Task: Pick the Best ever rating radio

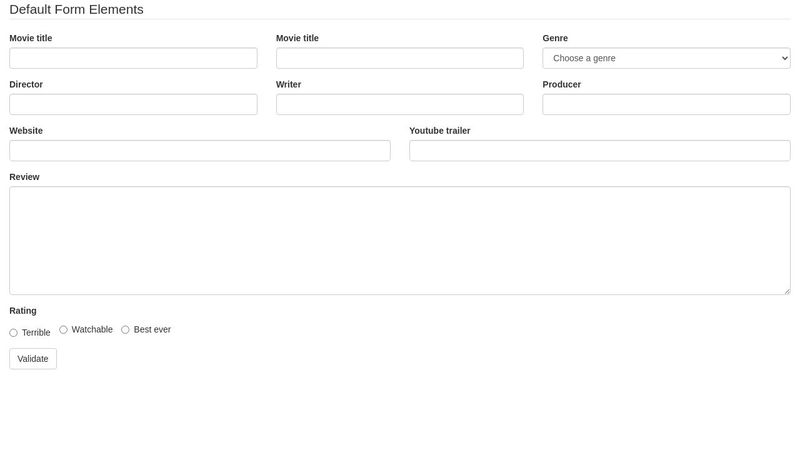Action: click(x=126, y=330)
